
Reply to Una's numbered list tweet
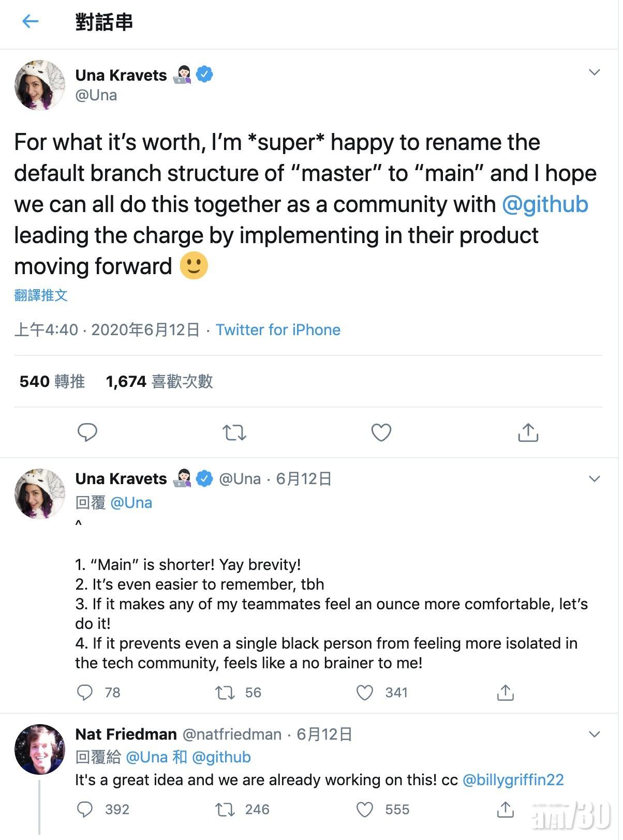coord(85,693)
